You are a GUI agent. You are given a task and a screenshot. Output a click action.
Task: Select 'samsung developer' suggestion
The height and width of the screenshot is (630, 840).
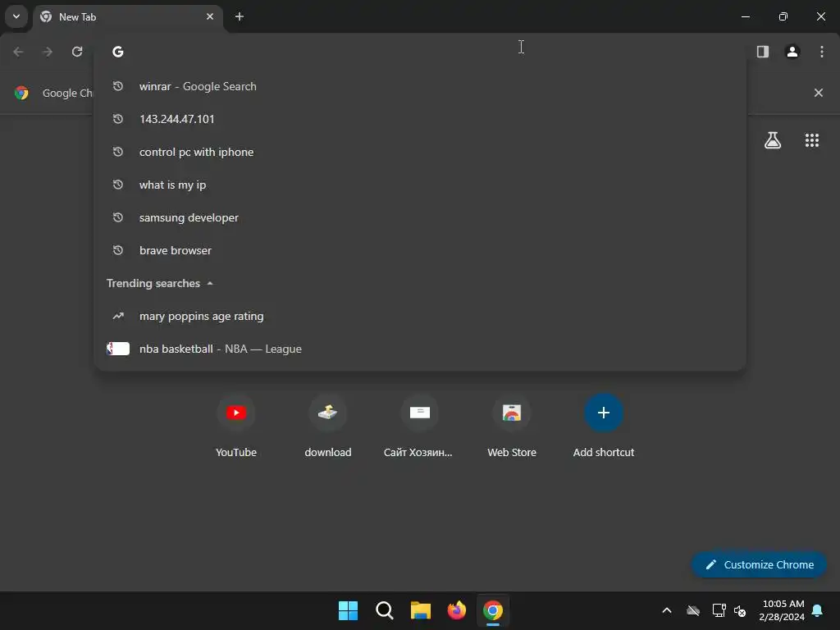point(420,217)
